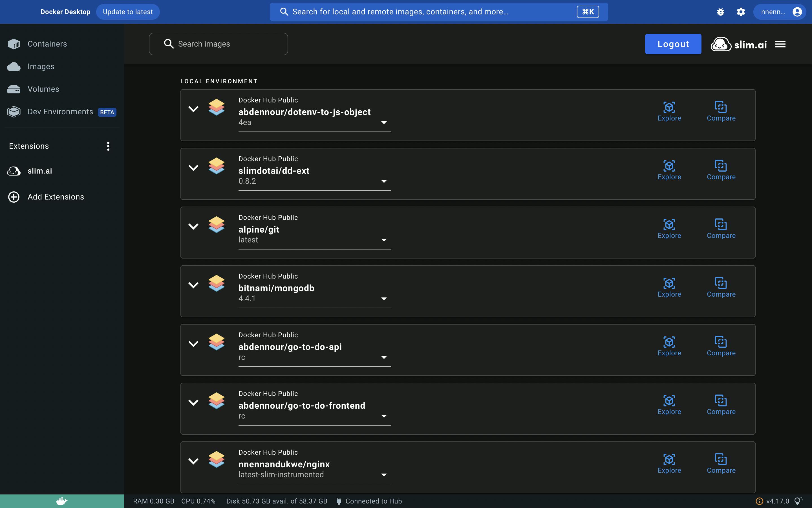
Task: Open the Extensions three-dot menu
Action: pos(108,146)
